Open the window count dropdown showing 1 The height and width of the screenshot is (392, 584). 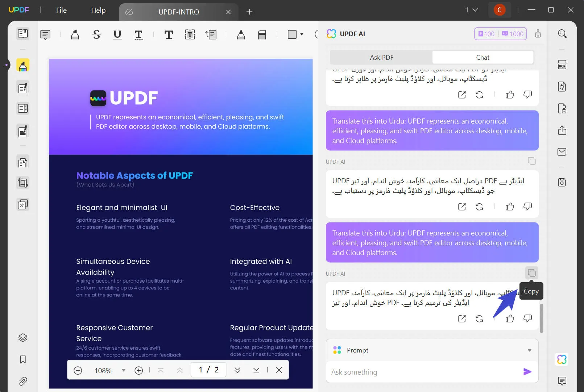pos(472,10)
